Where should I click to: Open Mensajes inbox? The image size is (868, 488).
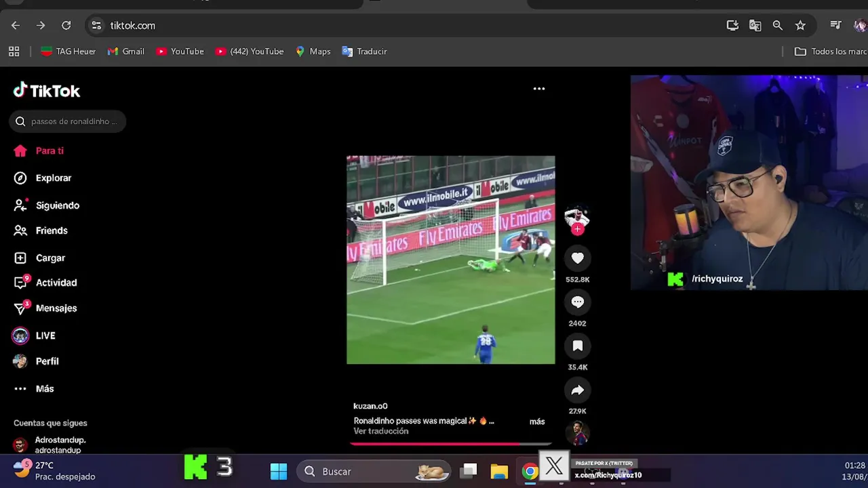45,308
